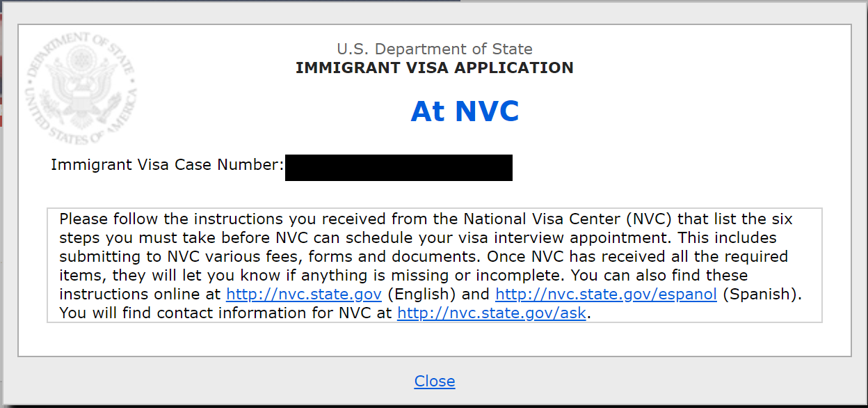Click the IMMIGRANT VISA APPLICATION title
Screen dimensions: 868x408
435,68
